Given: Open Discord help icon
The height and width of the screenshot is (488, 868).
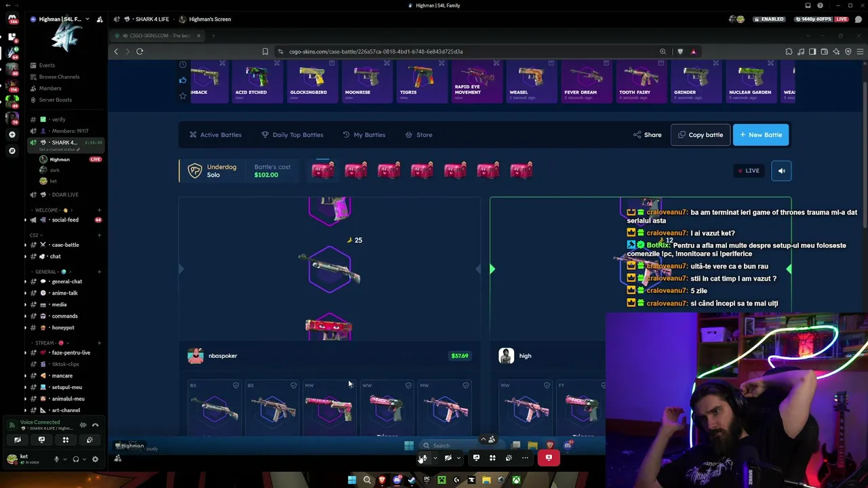Looking at the screenshot, I should pyautogui.click(x=820, y=5).
